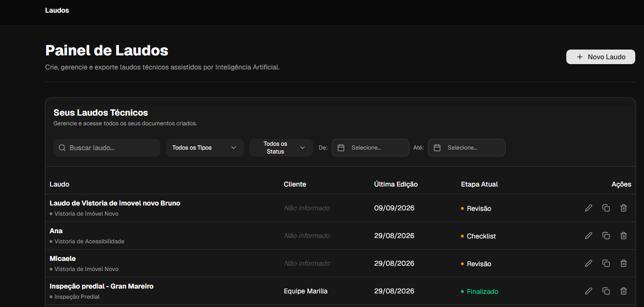Delete the Ana report
Screen dimensions: 644x307
624,236
